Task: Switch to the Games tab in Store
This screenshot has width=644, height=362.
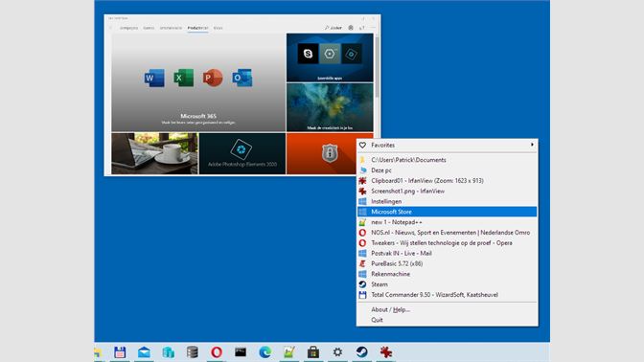Action: coord(149,28)
